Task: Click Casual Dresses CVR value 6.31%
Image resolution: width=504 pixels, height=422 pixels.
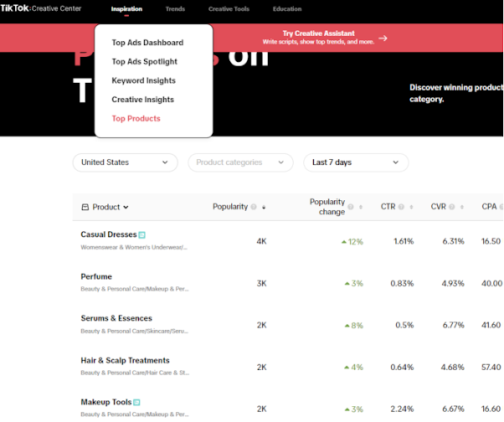Action: tap(453, 241)
